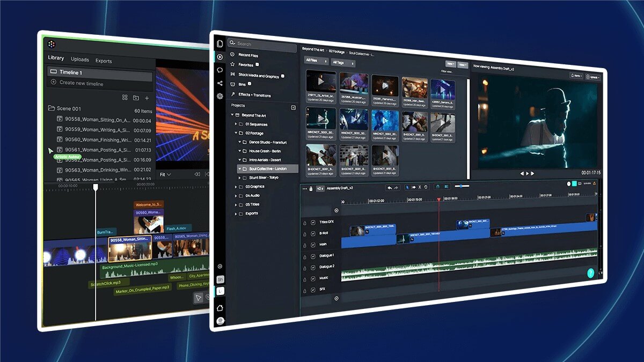Click the help question mark button
Screen dimensions: 644x362
click(x=591, y=273)
